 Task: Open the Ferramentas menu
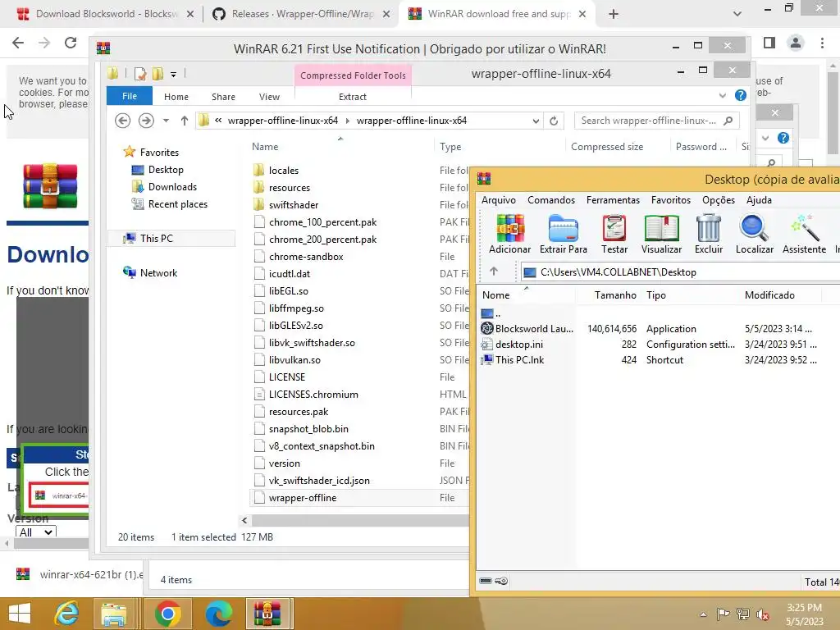tap(613, 200)
